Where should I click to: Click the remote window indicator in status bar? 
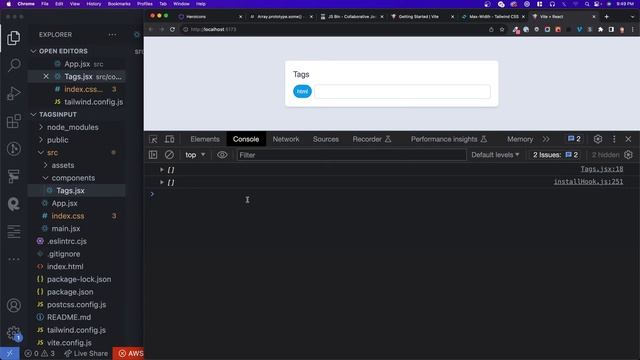[x=9, y=353]
